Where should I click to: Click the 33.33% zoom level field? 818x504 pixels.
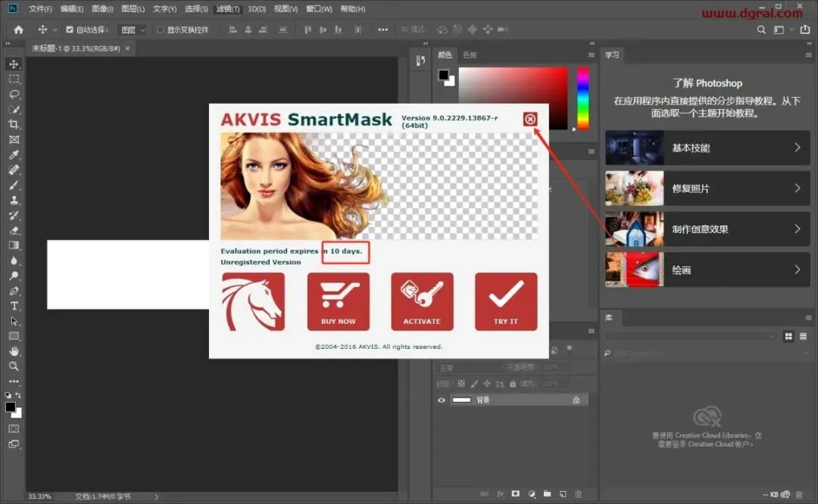[39, 496]
